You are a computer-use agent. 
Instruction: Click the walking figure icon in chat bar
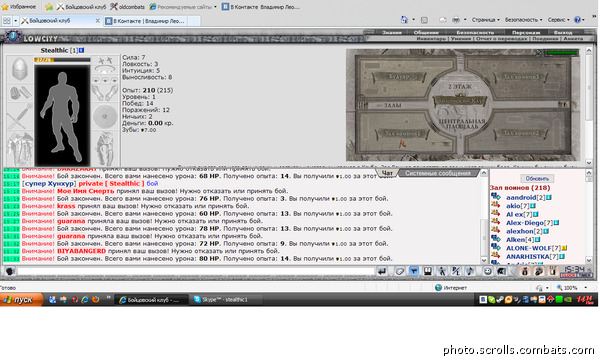(442, 271)
